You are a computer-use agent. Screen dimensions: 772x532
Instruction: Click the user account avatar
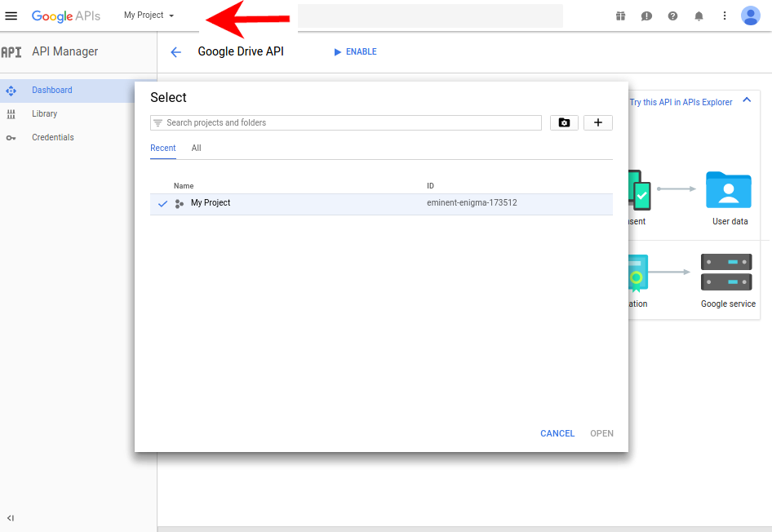(x=750, y=16)
